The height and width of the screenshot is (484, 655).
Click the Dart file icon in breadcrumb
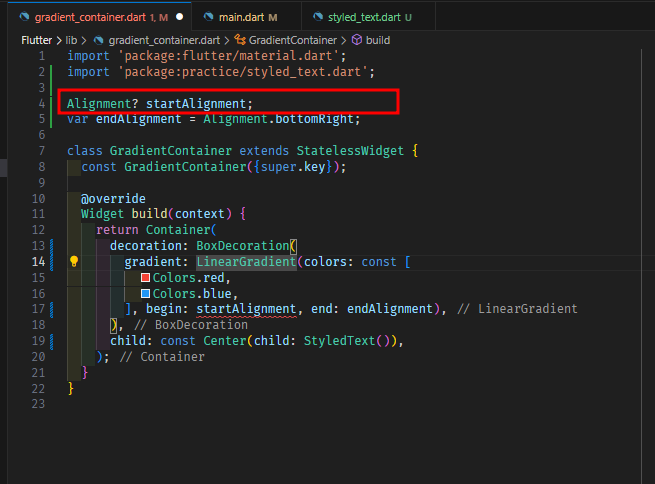tap(99, 40)
